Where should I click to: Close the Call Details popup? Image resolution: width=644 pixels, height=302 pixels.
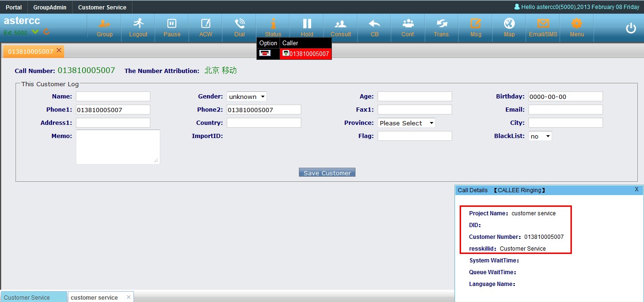(x=636, y=189)
